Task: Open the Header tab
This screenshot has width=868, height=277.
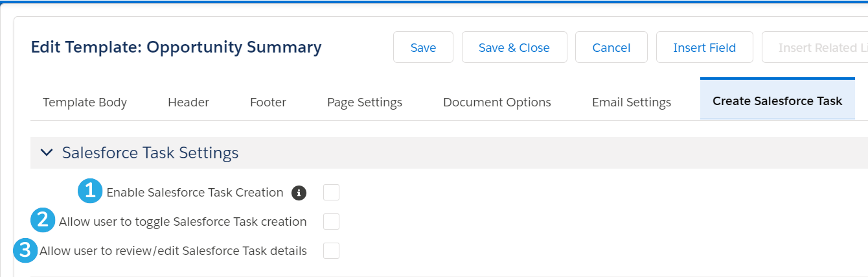Action: coord(188,102)
